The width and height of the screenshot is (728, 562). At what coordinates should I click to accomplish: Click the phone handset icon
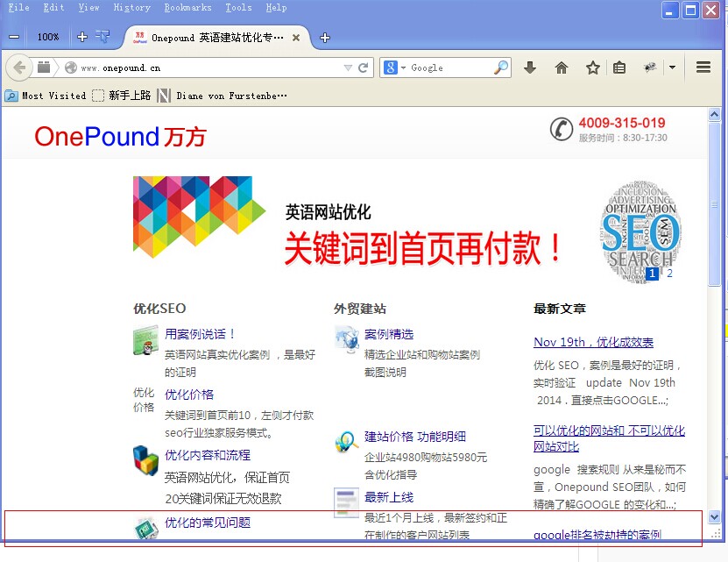[562, 129]
